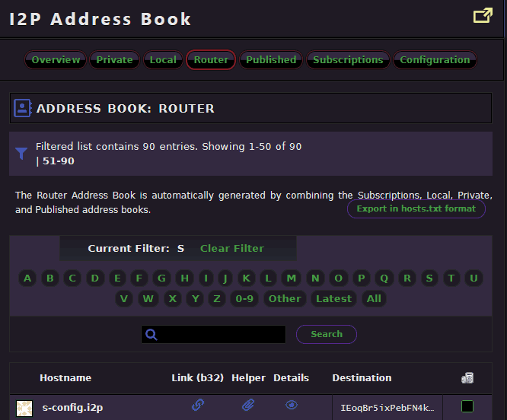Screen dimensions: 507x420
Task: Filter hostnames by letter L
Action: coord(268,278)
